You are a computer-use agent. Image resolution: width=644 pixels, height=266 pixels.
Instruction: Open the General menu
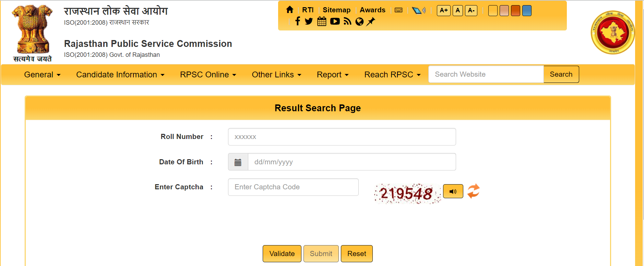tap(42, 75)
